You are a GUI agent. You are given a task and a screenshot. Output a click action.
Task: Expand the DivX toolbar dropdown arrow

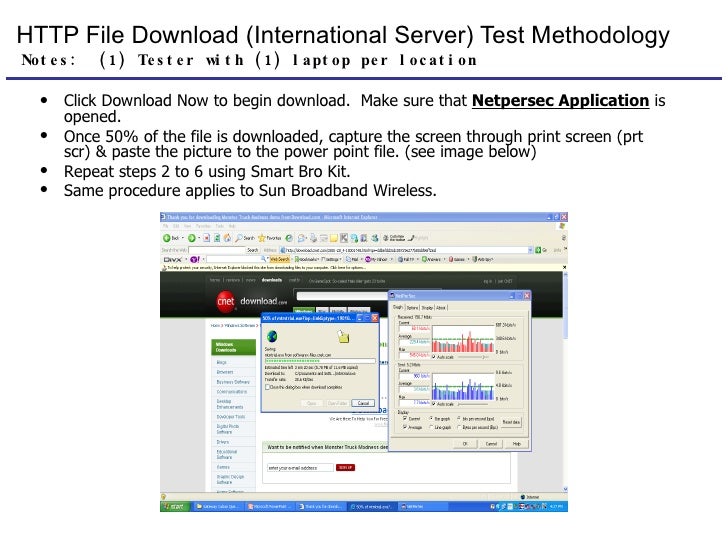click(x=186, y=260)
